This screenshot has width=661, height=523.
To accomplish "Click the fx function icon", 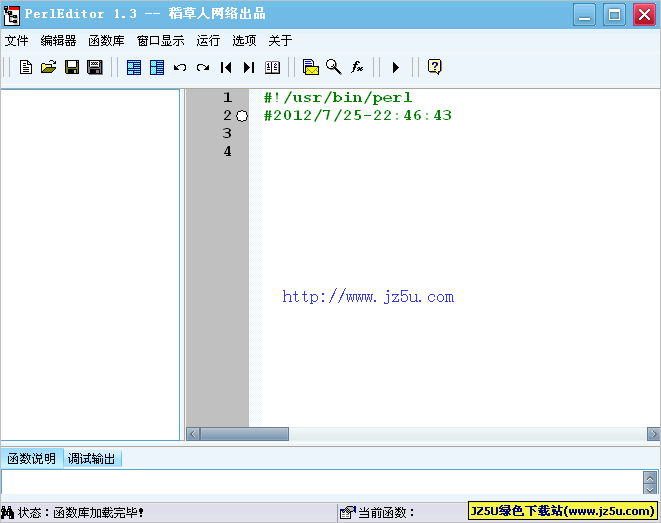I will (x=357, y=67).
